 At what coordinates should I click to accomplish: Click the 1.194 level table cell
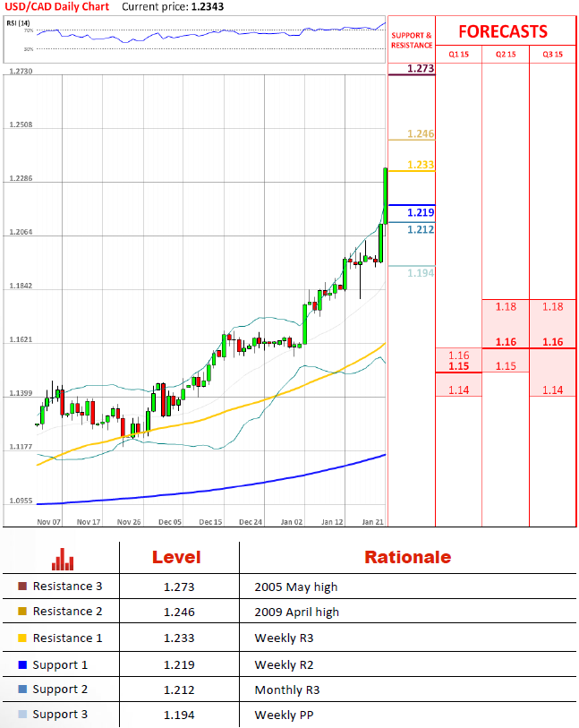pyautogui.click(x=179, y=715)
